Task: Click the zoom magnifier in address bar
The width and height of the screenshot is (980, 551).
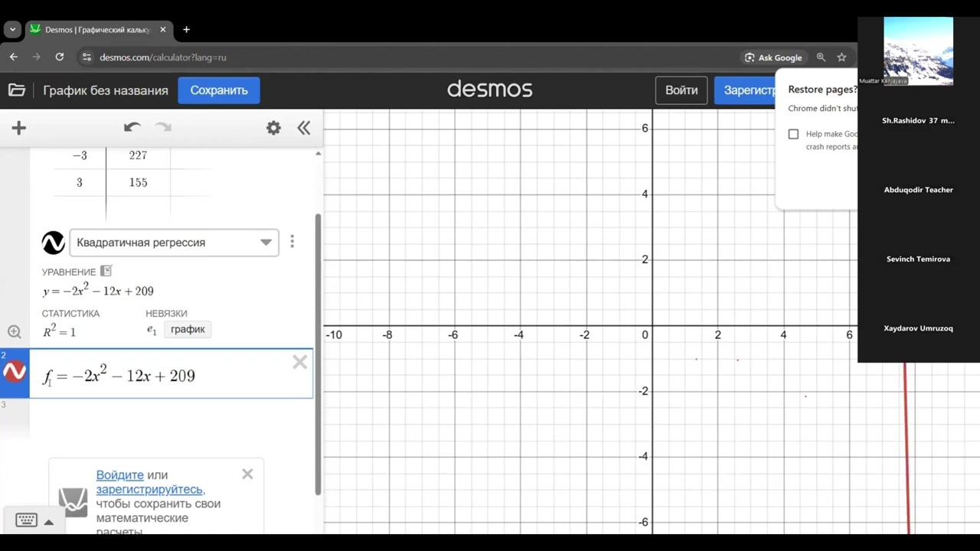Action: tap(821, 57)
